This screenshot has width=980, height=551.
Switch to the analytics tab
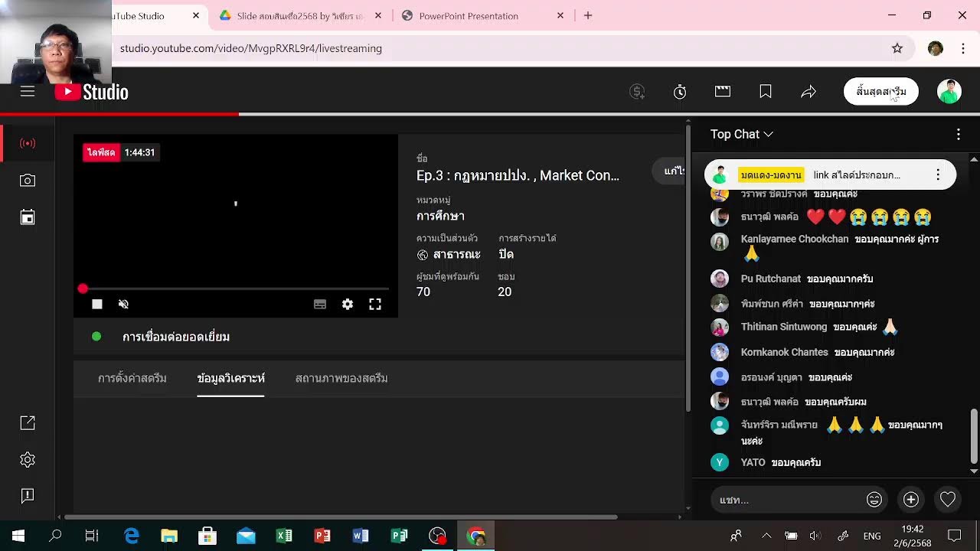pos(230,378)
